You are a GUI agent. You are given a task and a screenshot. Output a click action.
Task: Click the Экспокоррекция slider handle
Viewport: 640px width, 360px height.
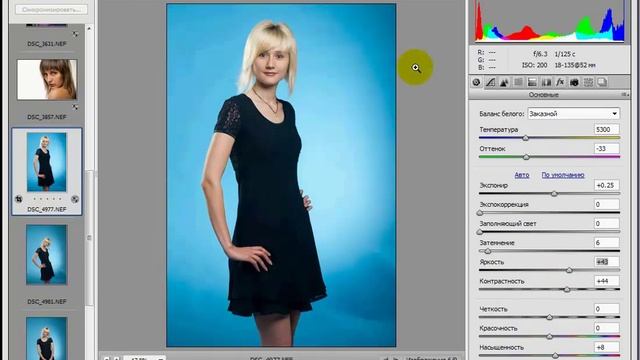(x=480, y=213)
